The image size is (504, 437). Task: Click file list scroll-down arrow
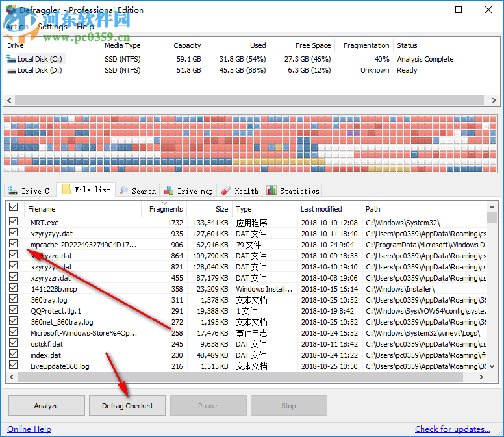pos(492,366)
